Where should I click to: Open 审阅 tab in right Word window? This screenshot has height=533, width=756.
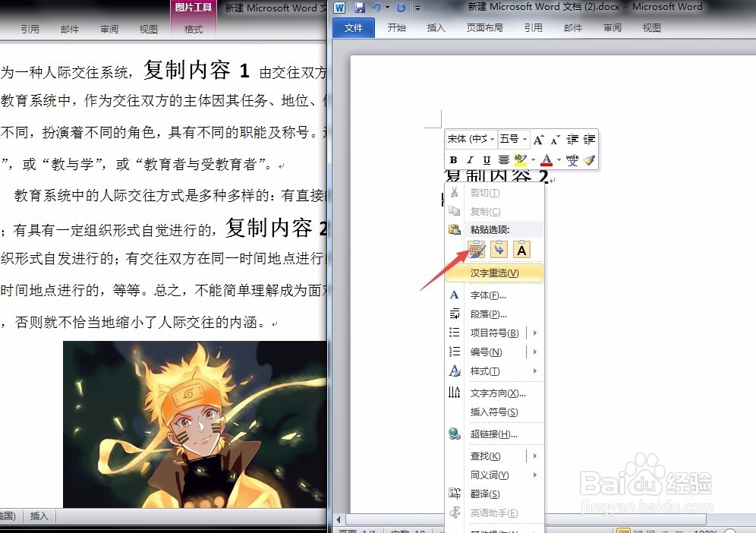click(x=613, y=28)
